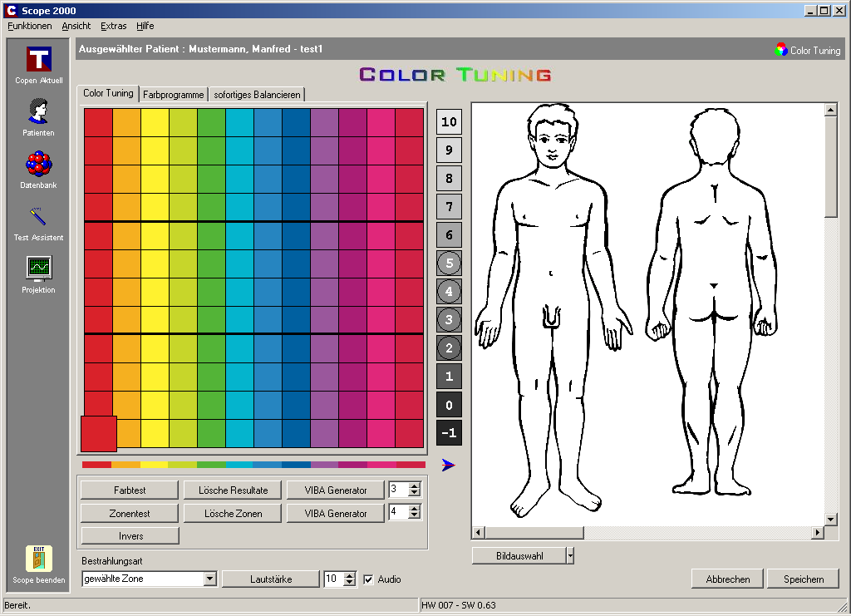This screenshot has height=616, width=851.
Task: Launch the Test Assistent wand icon
Action: tap(38, 217)
